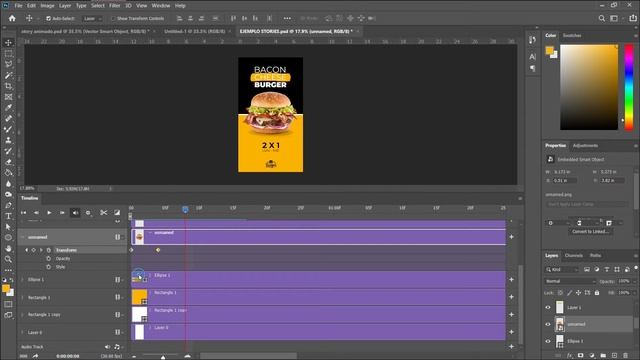Select the Clone Stamp tool
The width and height of the screenshot is (640, 360).
(x=8, y=140)
